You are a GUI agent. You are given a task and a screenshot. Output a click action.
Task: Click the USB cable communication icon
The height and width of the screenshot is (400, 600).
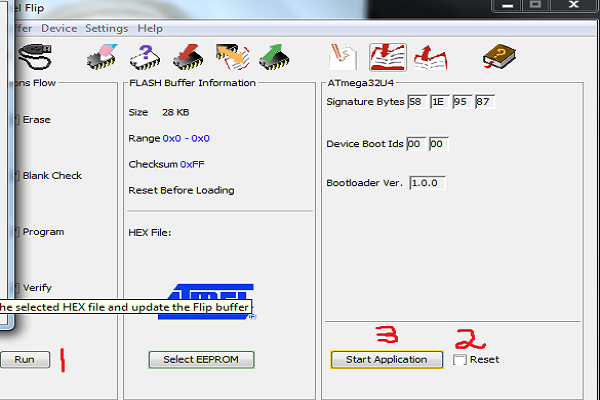click(34, 57)
